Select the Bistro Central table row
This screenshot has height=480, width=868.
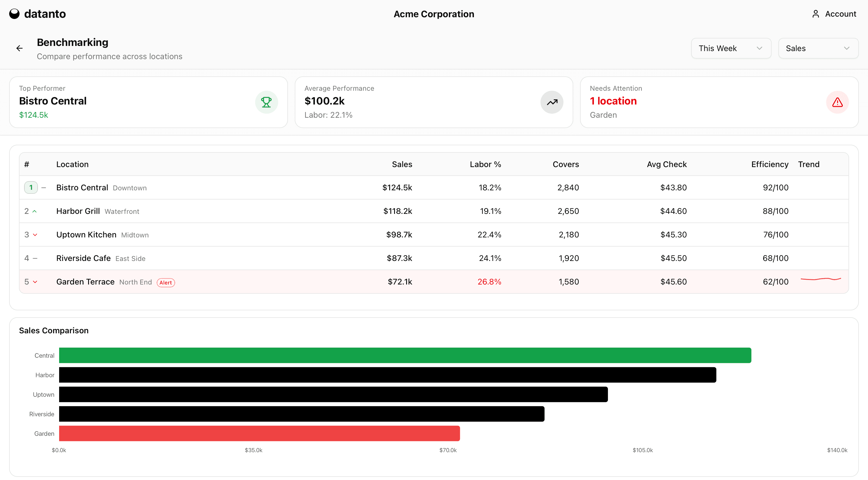(236, 187)
